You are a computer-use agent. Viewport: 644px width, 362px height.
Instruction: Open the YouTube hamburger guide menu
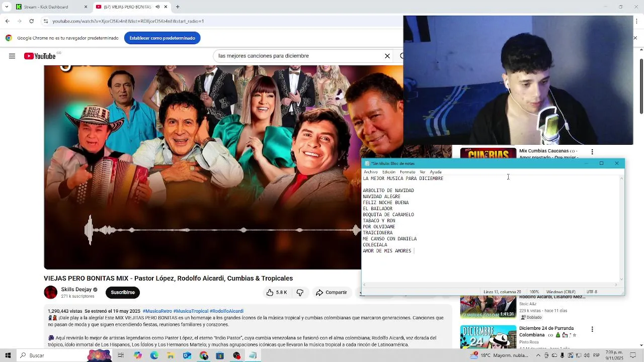[x=12, y=56]
